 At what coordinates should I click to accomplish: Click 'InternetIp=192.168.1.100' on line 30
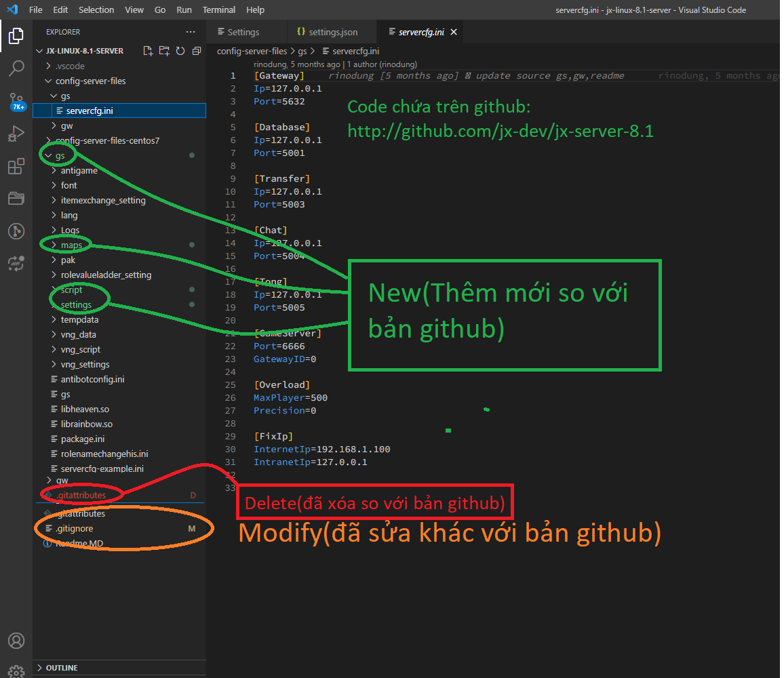321,449
